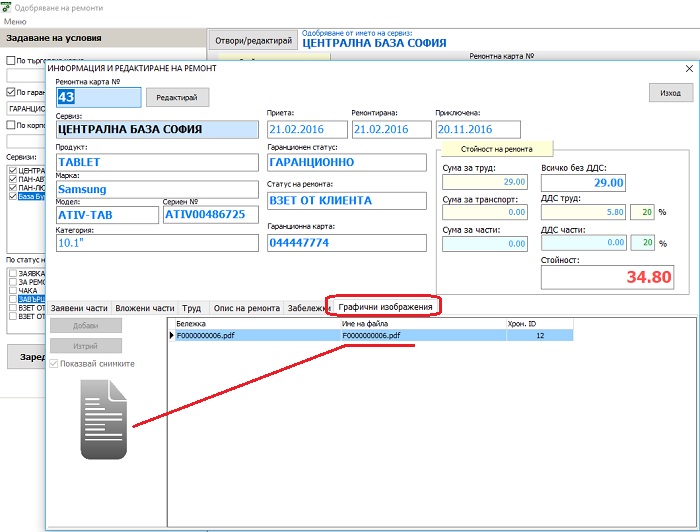Toggle Показвай снимките checkbox
This screenshot has width=700, height=532.
pyautogui.click(x=54, y=363)
